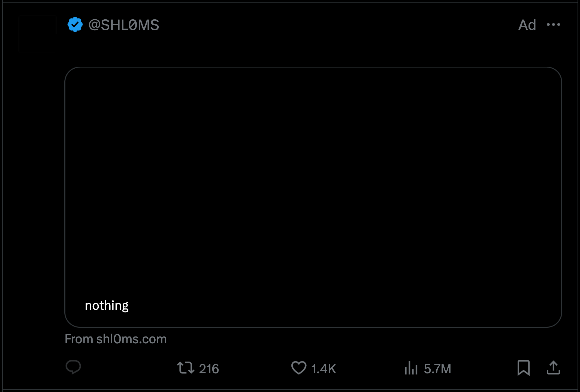Follow the shl0ms.com domain text

coord(131,339)
